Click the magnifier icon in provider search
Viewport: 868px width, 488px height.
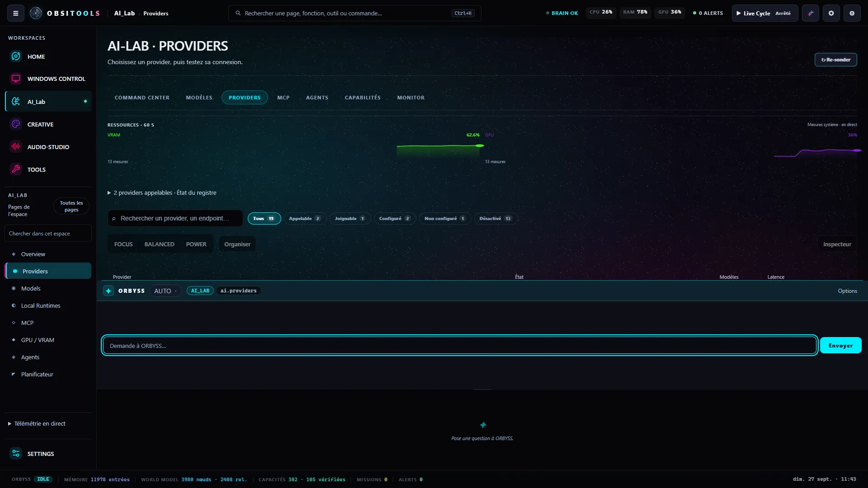(114, 219)
